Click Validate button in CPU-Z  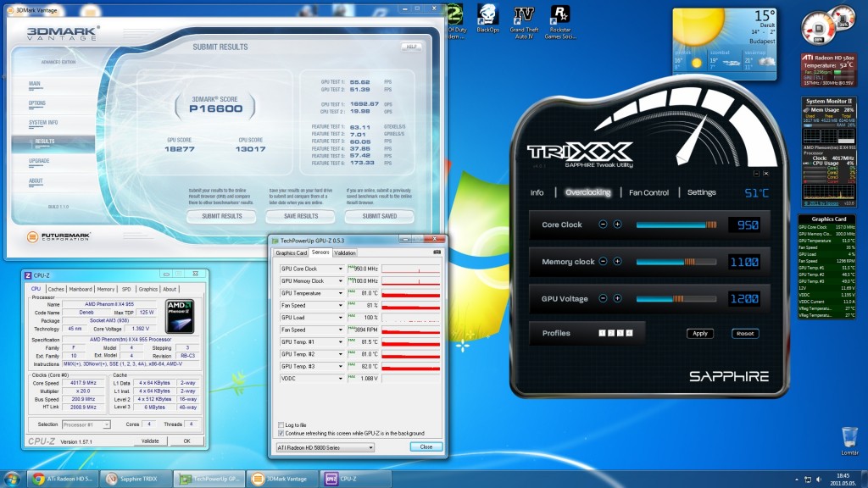(x=150, y=441)
